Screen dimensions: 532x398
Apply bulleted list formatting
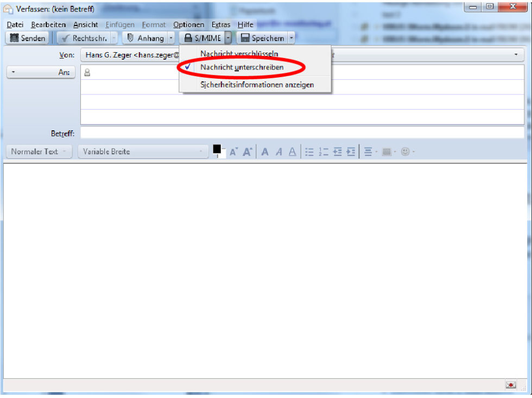click(309, 152)
